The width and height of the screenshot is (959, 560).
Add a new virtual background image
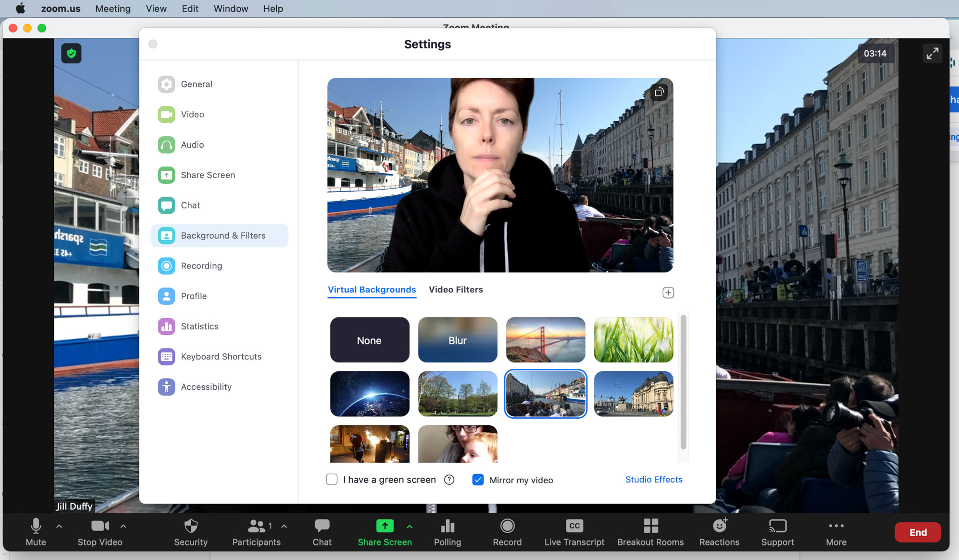point(668,292)
